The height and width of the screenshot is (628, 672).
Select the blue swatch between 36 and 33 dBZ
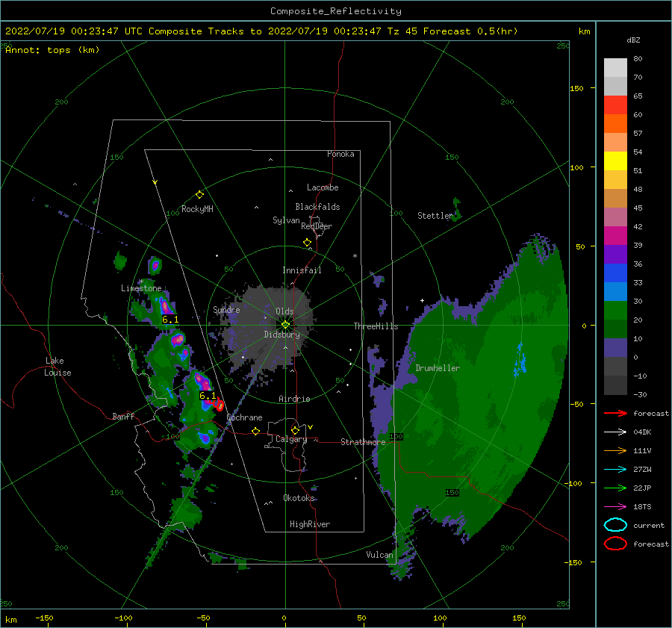[x=615, y=273]
